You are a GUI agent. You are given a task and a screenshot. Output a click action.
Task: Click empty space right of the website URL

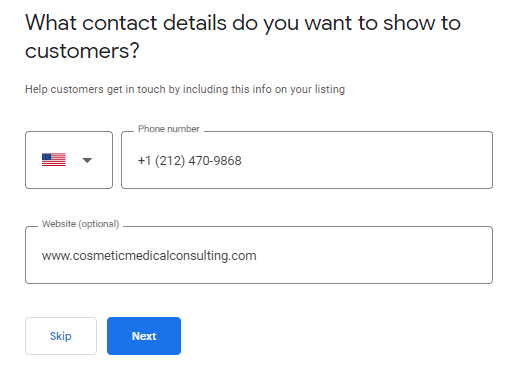[x=373, y=255]
